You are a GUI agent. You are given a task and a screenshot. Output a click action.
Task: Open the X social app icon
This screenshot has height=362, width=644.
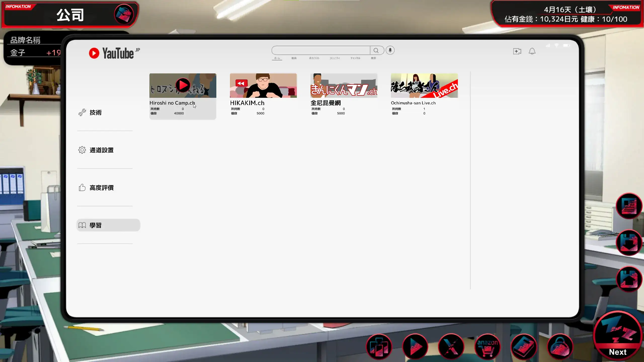(451, 347)
